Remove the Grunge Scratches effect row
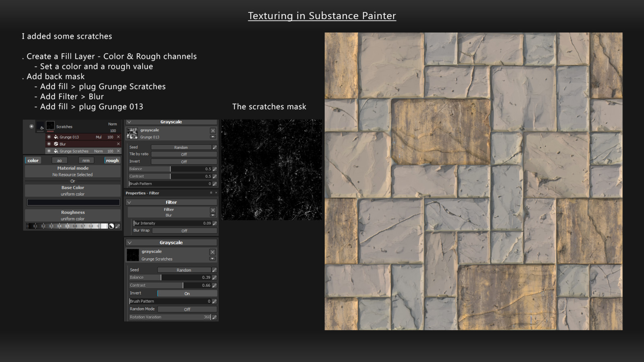This screenshot has width=644, height=362. tap(118, 151)
